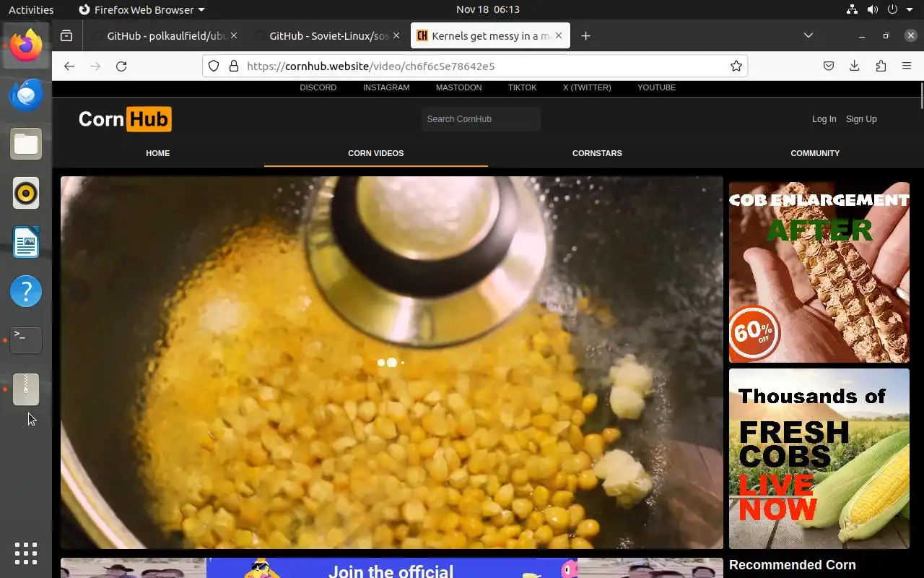This screenshot has width=924, height=578.
Task: Click the X (TWITTER) link
Action: tap(587, 87)
